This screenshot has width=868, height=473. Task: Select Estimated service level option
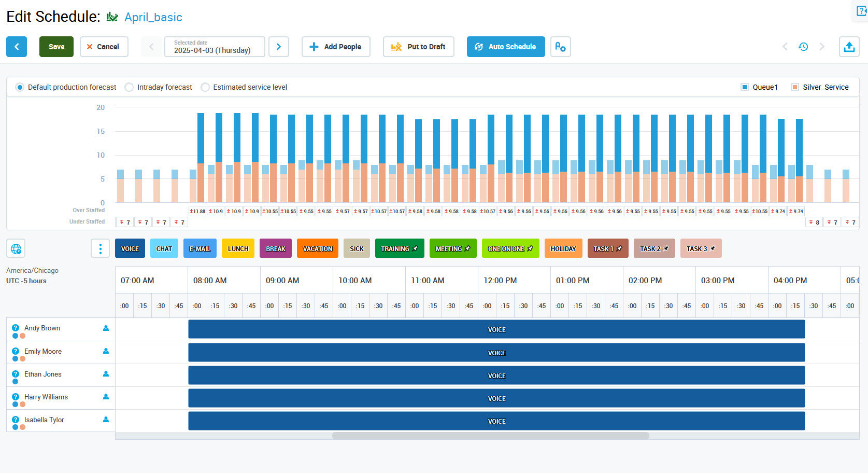coord(205,87)
